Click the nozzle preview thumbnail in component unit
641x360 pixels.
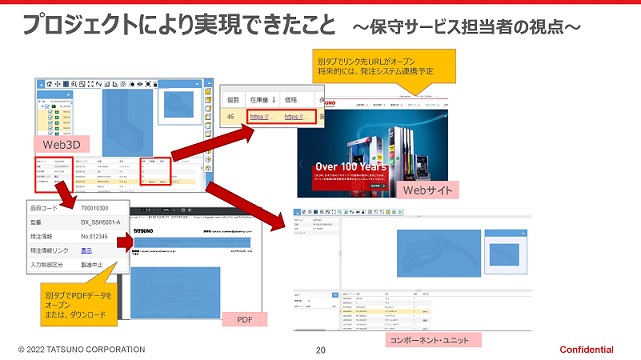(x=504, y=255)
